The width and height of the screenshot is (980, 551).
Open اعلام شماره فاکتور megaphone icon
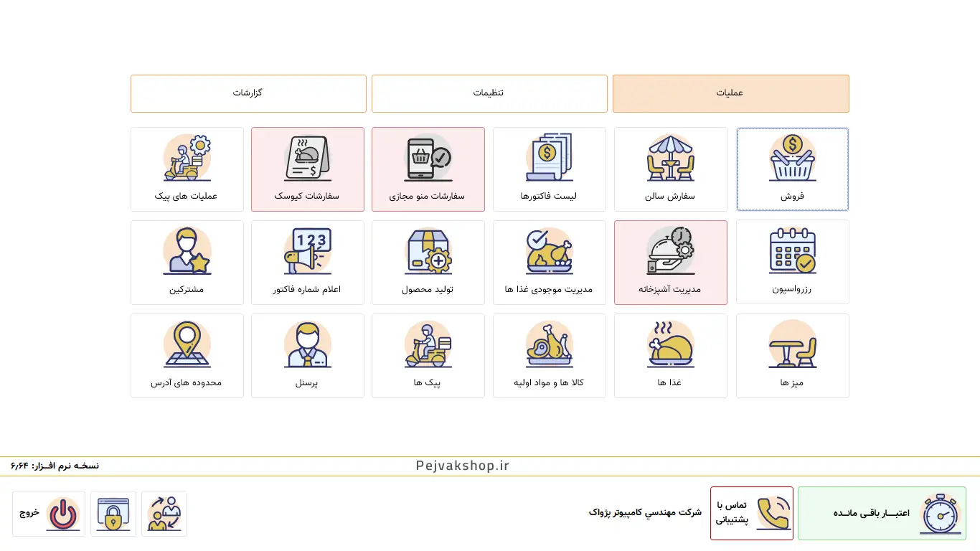307,252
